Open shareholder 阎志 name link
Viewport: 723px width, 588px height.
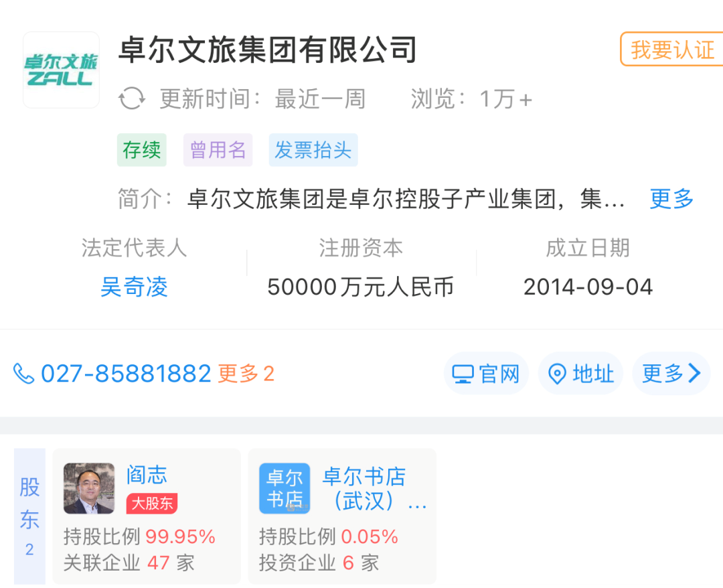pyautogui.click(x=147, y=475)
